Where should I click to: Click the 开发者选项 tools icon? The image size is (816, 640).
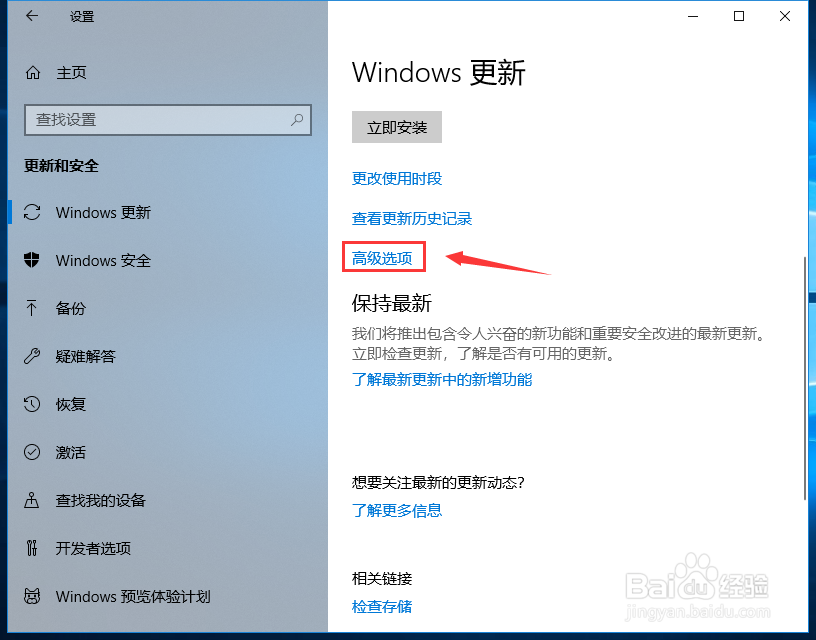click(32, 548)
